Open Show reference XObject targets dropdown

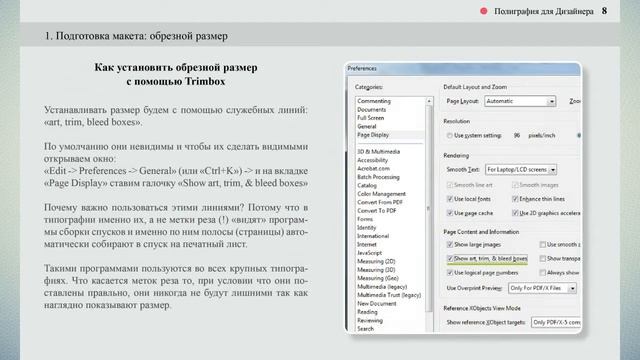click(x=556, y=322)
